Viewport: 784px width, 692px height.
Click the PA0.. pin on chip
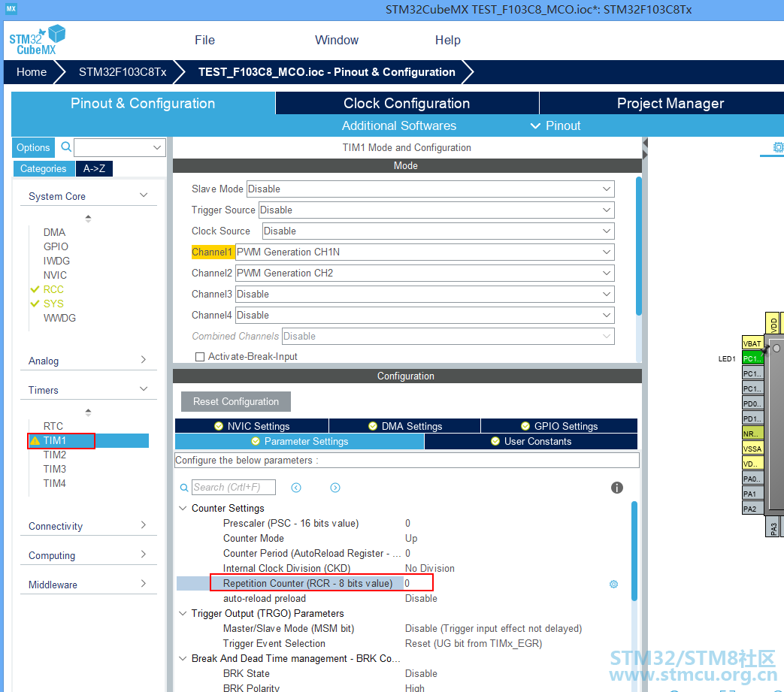click(752, 478)
